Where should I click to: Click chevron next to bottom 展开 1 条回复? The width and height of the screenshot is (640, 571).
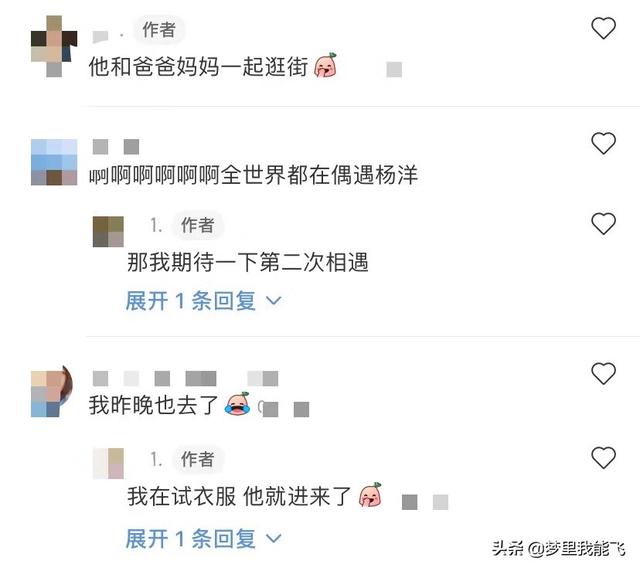click(x=273, y=539)
